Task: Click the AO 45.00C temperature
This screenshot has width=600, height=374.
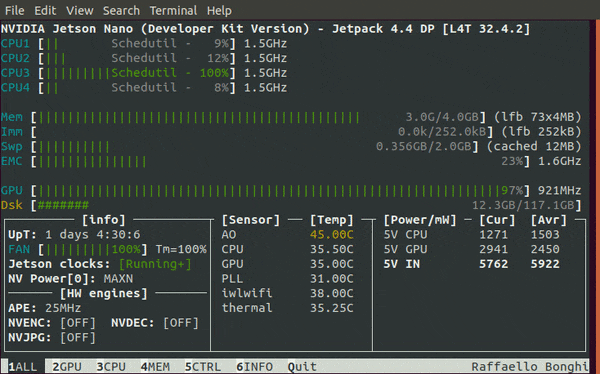Action: click(x=331, y=235)
